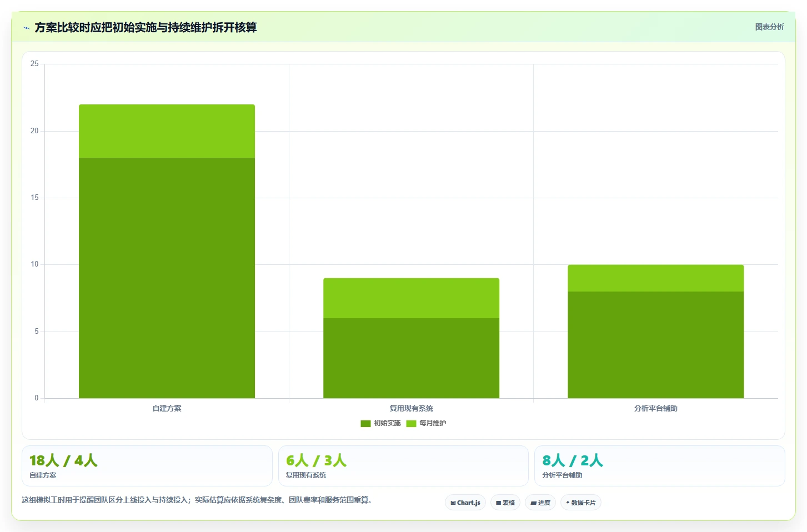Click the 自建方案 caption in the first card
This screenshot has height=532, width=807.
click(43, 475)
